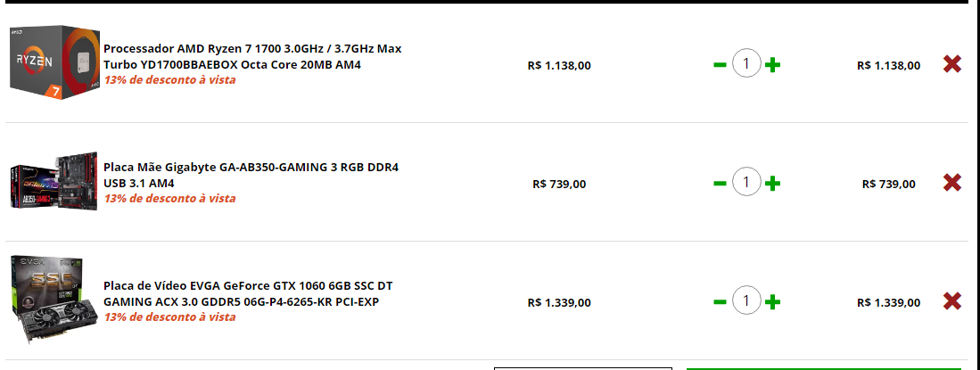The image size is (980, 370).
Task: Increase quantity of Gigabyte GA-AB350 motherboard
Action: [x=772, y=183]
